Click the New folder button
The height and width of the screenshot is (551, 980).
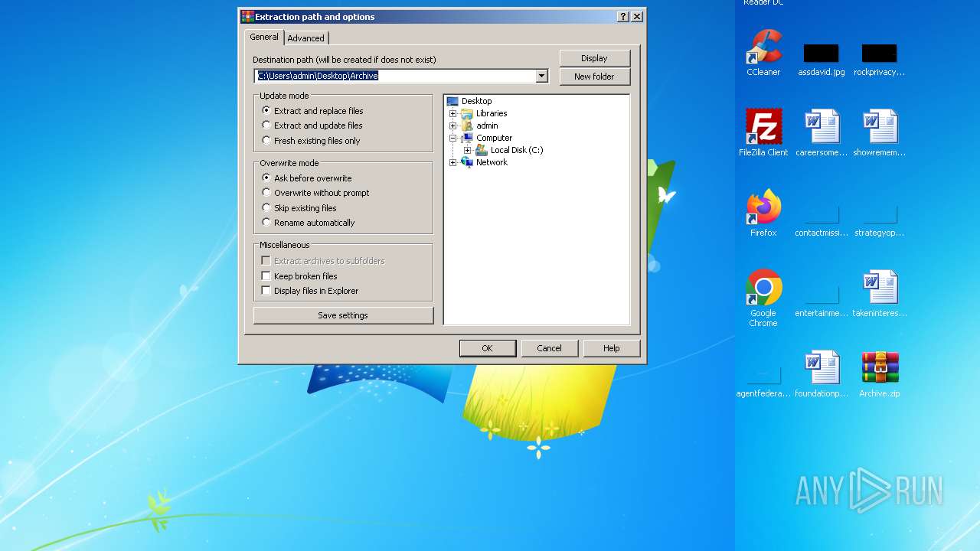click(595, 77)
